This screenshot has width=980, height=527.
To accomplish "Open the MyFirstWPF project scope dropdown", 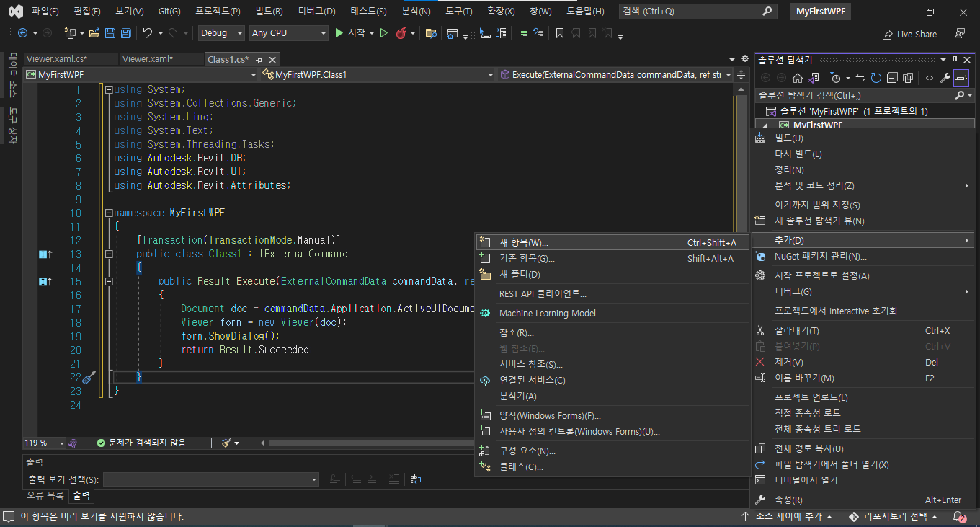I will pyautogui.click(x=141, y=75).
